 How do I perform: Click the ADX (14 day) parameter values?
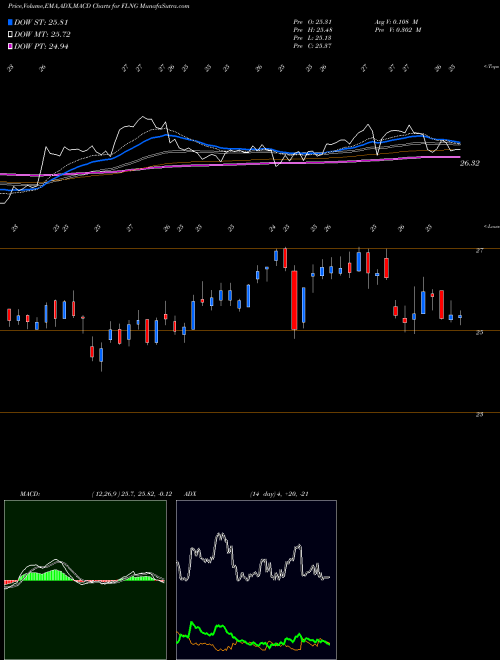(x=279, y=494)
